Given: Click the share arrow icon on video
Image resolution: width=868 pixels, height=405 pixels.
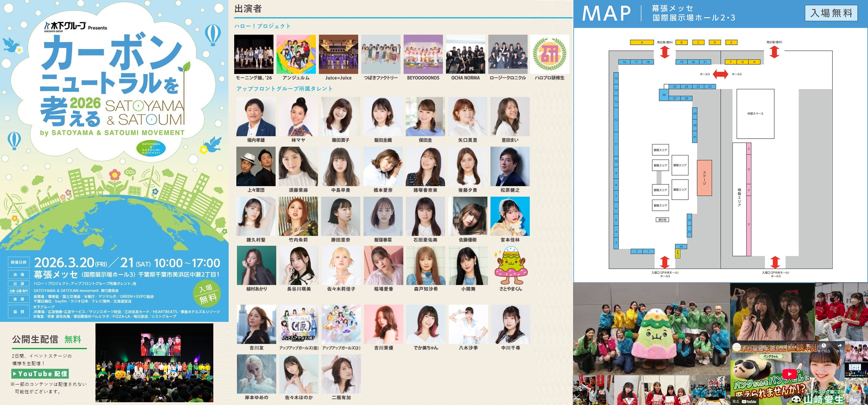Looking at the screenshot, I should [839, 346].
